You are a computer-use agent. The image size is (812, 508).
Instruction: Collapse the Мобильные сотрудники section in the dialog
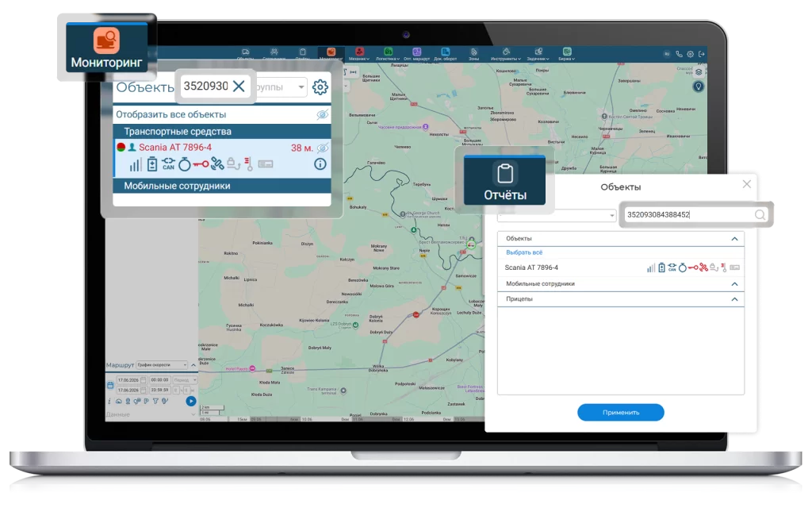(734, 284)
